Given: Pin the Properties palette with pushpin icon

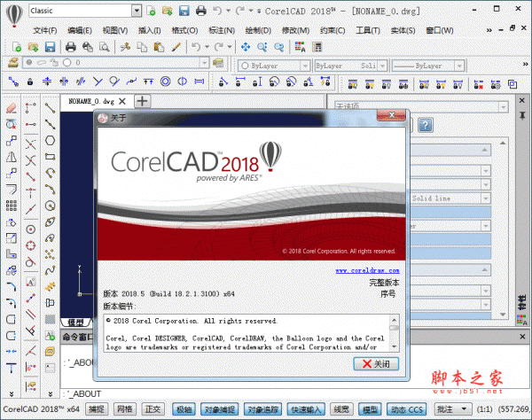Looking at the screenshot, I should [x=522, y=115].
